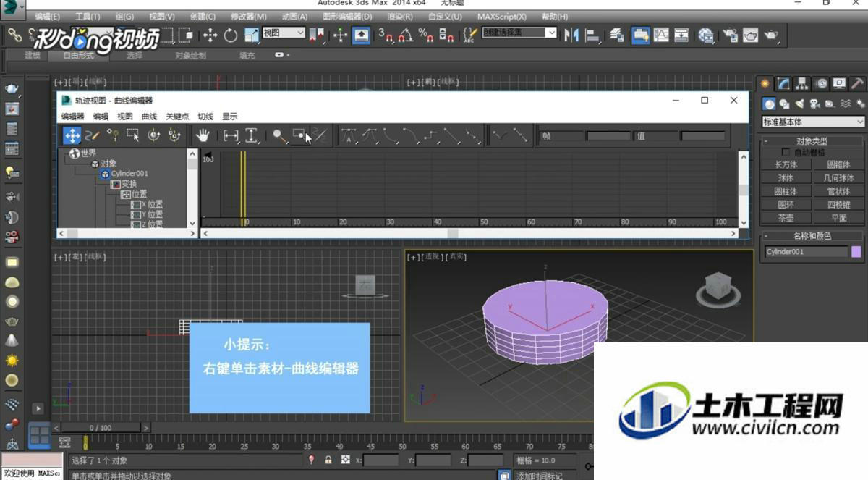Click Frame Horizontal Extents in Curve Editor
Image resolution: width=868 pixels, height=480 pixels.
[231, 135]
